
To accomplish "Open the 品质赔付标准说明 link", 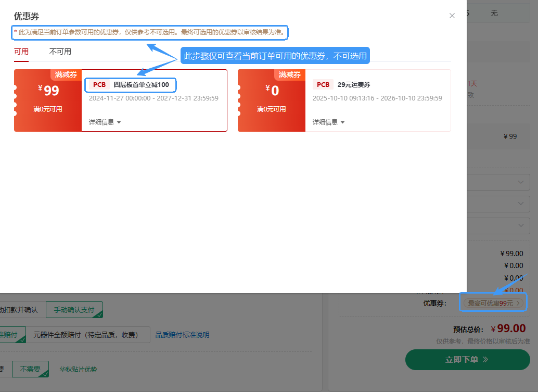I will (x=182, y=335).
